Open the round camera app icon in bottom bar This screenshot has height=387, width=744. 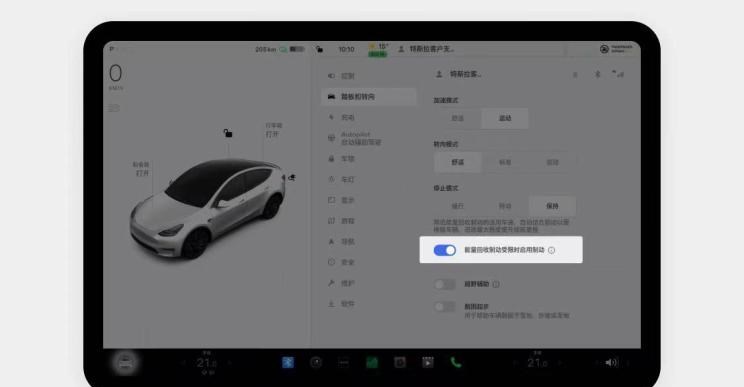pyautogui.click(x=316, y=363)
